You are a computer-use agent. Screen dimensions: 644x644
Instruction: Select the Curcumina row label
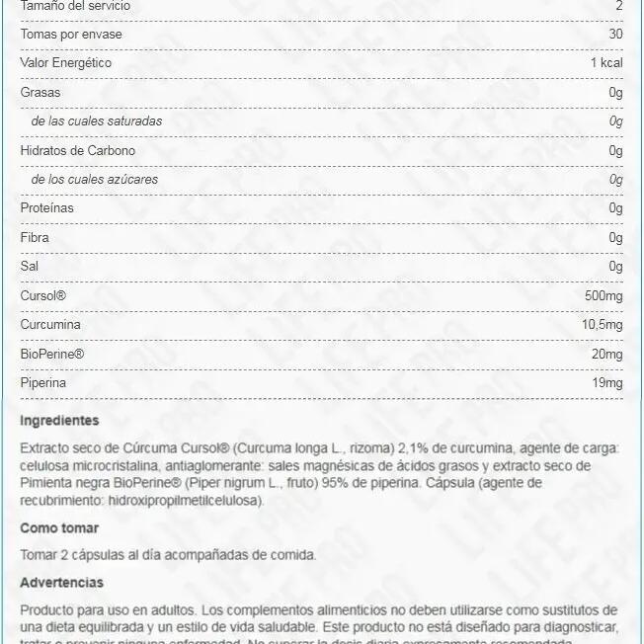[x=50, y=325]
